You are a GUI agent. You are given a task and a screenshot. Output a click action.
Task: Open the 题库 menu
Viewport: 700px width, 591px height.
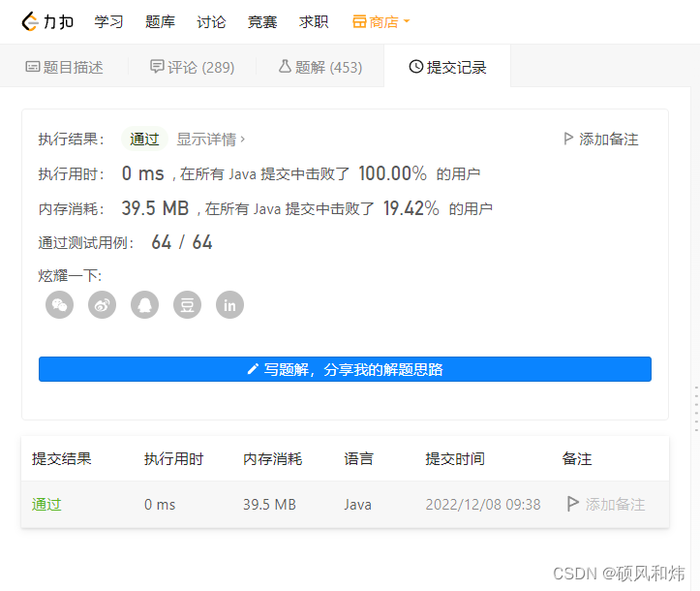pyautogui.click(x=160, y=21)
